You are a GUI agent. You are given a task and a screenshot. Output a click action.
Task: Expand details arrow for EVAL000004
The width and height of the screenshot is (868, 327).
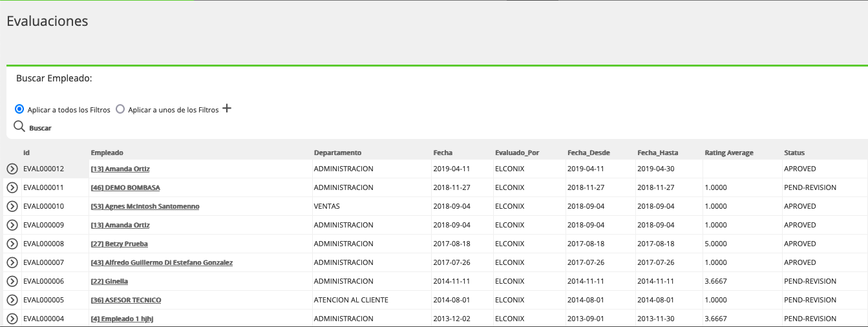click(x=12, y=319)
